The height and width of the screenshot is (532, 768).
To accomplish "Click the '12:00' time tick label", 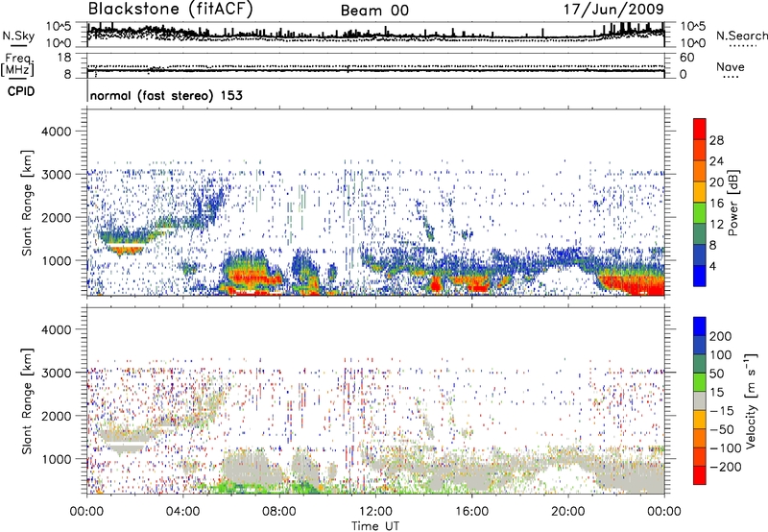I will tap(375, 512).
